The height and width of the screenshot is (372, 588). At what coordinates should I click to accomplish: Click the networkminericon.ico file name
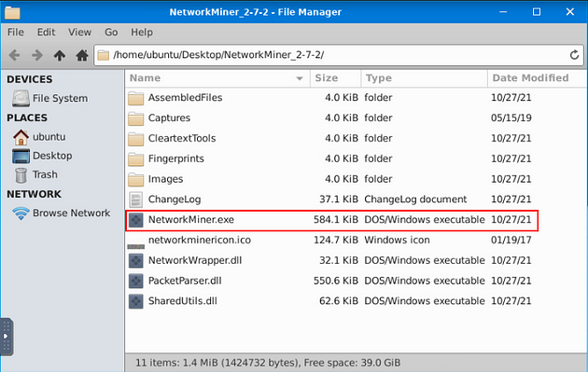(x=200, y=240)
